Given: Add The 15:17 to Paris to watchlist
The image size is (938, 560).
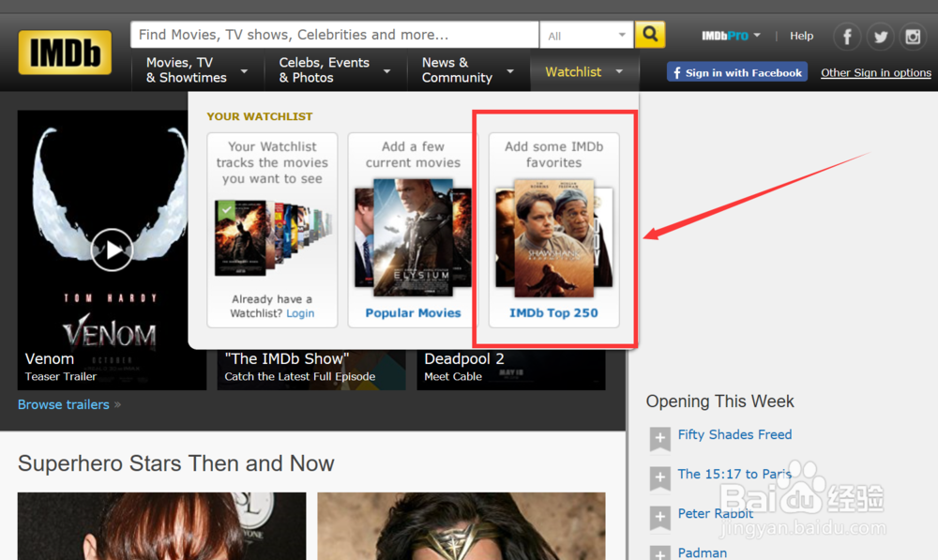Looking at the screenshot, I should pos(659,478).
